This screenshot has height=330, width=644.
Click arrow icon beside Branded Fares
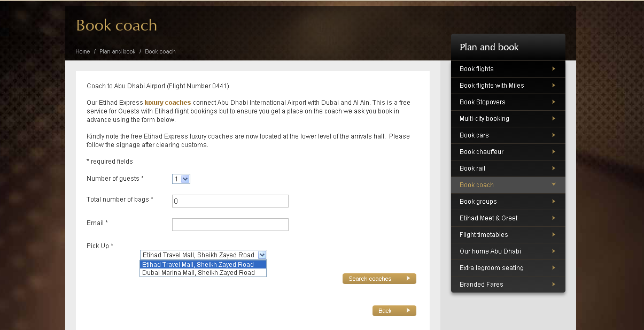(x=554, y=285)
